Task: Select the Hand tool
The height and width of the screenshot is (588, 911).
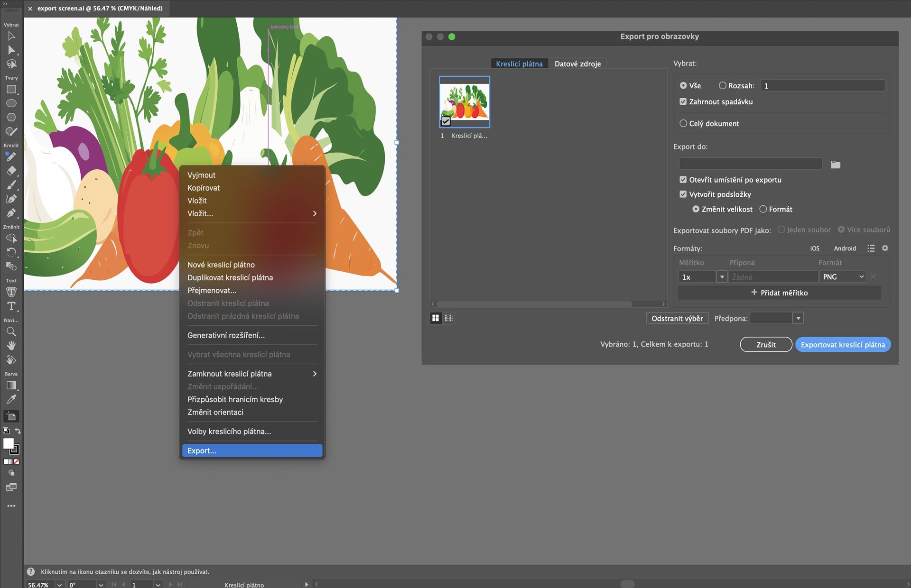Action: point(11,345)
